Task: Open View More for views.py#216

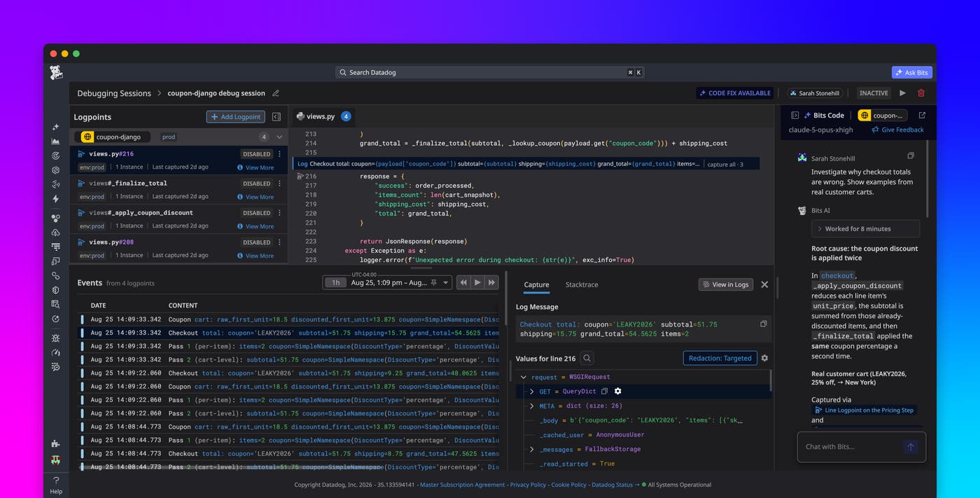Action: click(255, 167)
